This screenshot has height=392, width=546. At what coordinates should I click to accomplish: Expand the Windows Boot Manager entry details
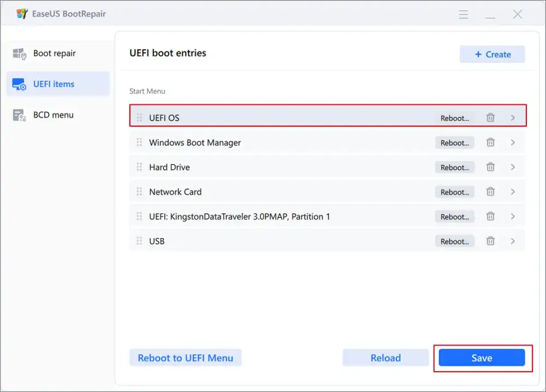coord(512,142)
